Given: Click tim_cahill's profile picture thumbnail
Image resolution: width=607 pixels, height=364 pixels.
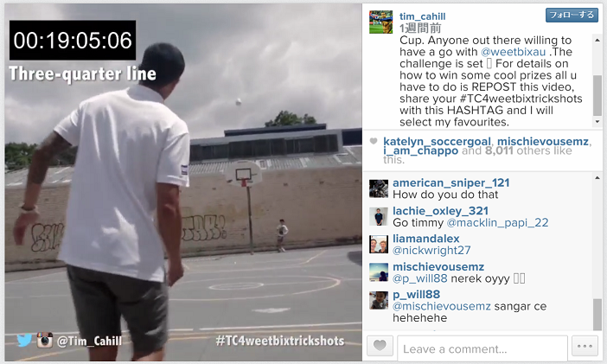Looking at the screenshot, I should coord(381,22).
